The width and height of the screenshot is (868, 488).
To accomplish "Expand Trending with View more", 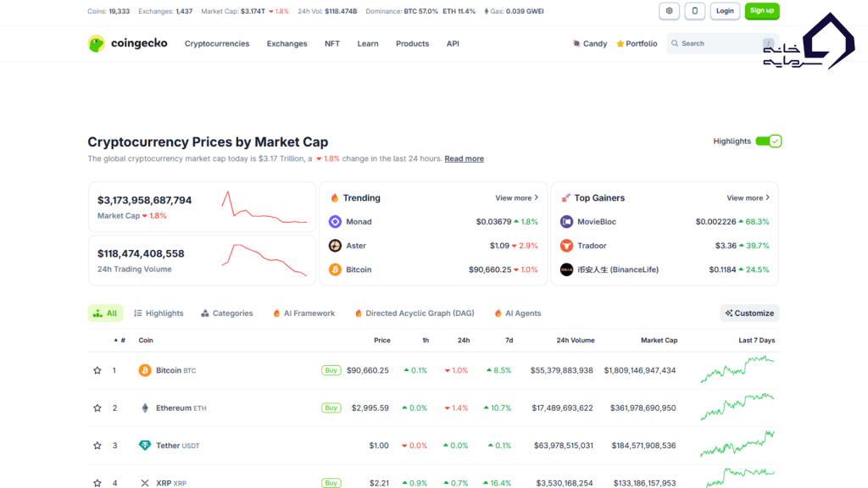I will point(515,197).
